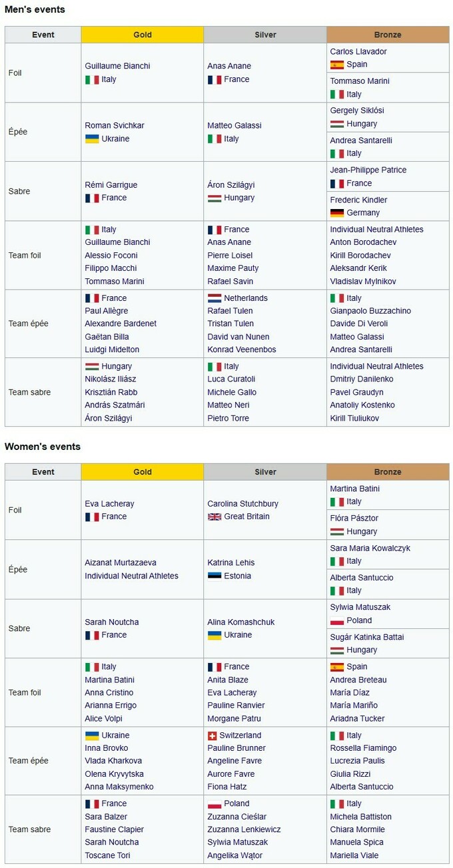The width and height of the screenshot is (453, 868).
Task: Open Alina Komashchuk's article
Action: (x=240, y=622)
